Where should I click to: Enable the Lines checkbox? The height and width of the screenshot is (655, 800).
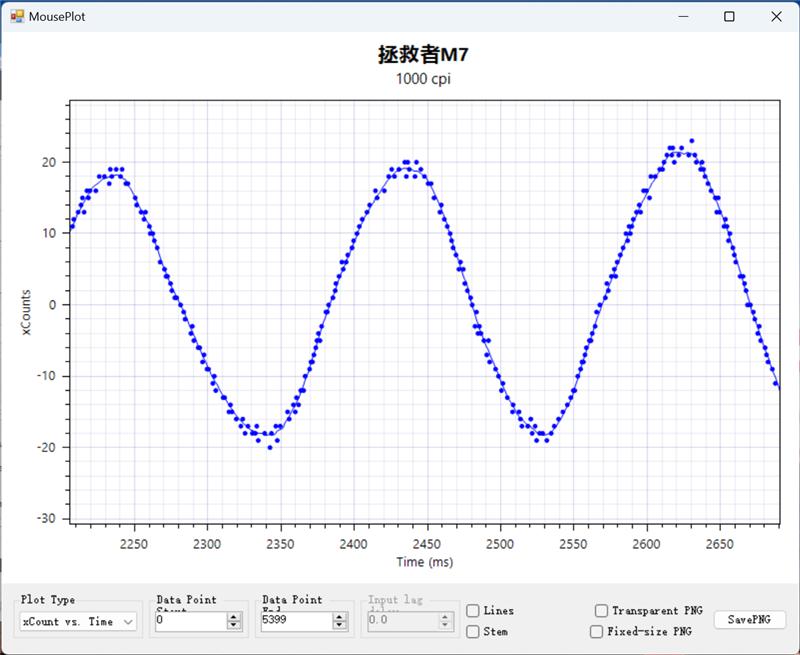coord(473,611)
